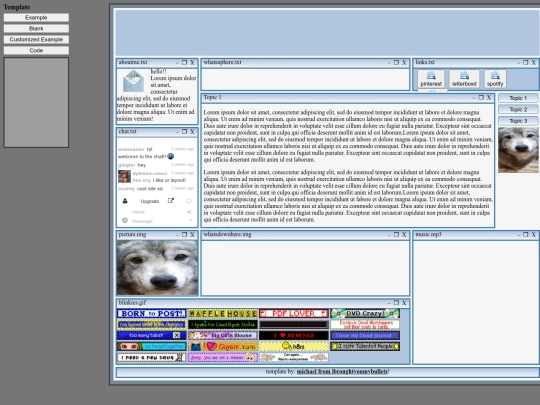540x405 pixels.
Task: Click the round chat status icon
Action: pos(189,201)
